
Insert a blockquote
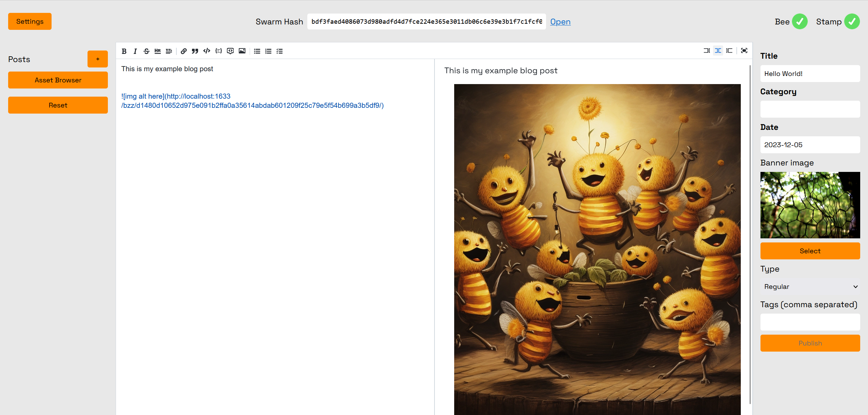(x=195, y=51)
